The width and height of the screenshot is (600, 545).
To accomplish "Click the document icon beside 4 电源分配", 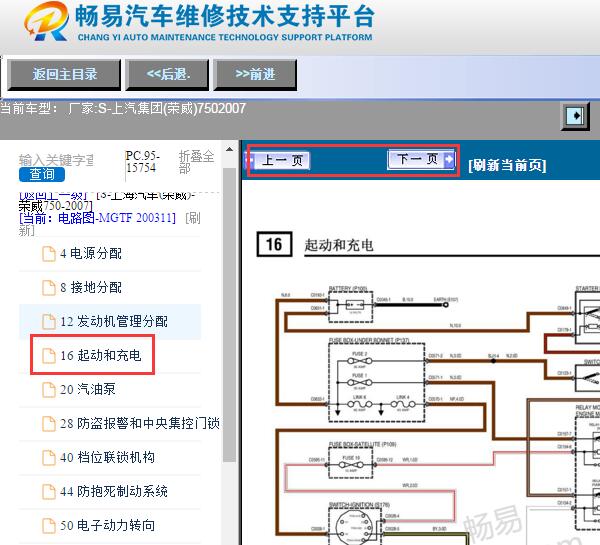I will coord(49,254).
